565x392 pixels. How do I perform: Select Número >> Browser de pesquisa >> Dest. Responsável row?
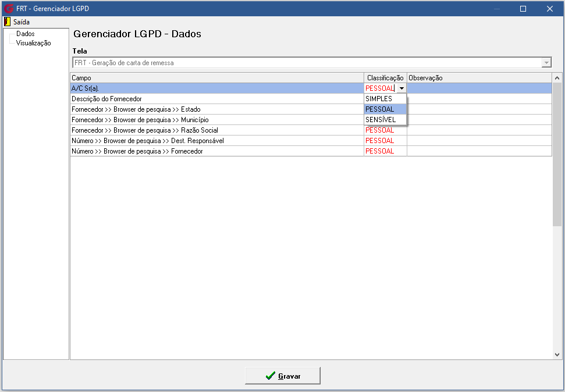tap(217, 141)
